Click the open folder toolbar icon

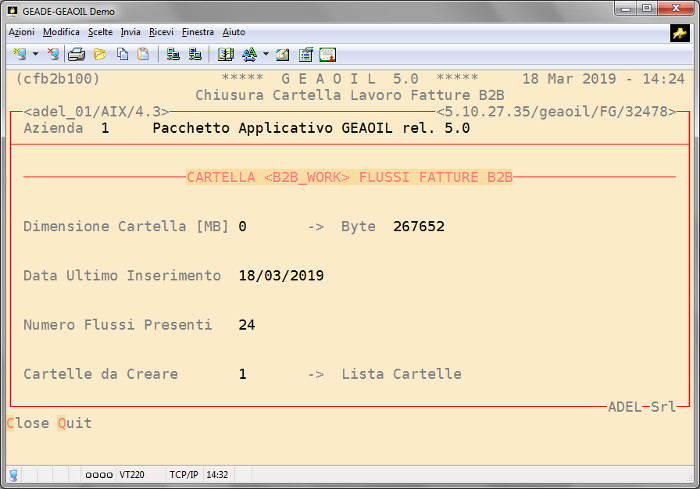pos(100,54)
